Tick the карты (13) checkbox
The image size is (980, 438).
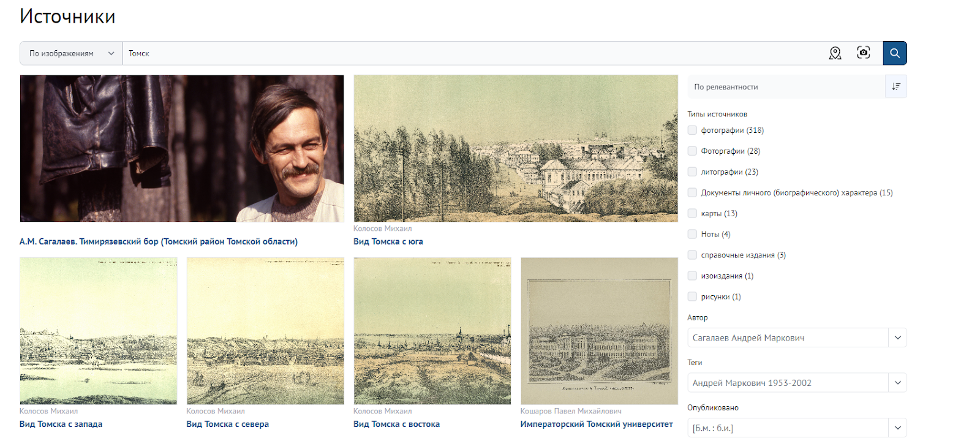(x=692, y=213)
